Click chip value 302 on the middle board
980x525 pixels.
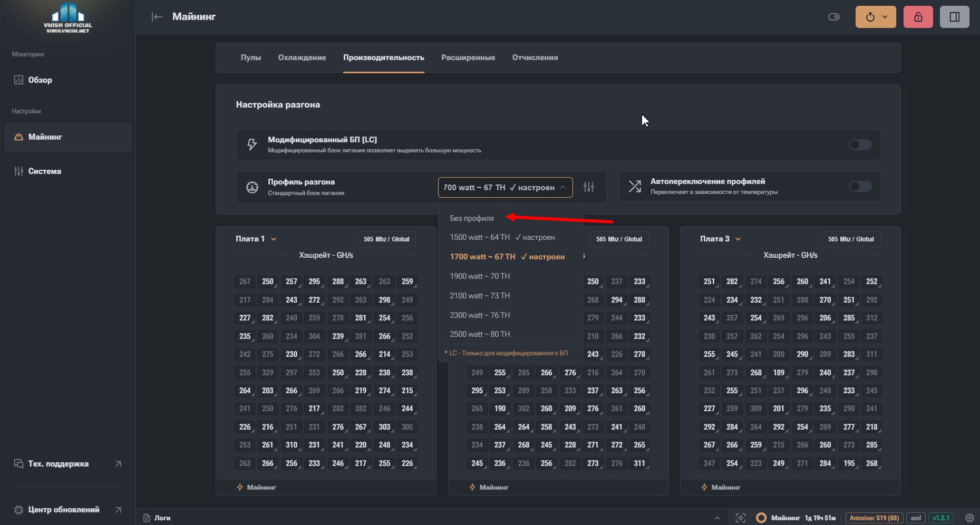coord(523,409)
